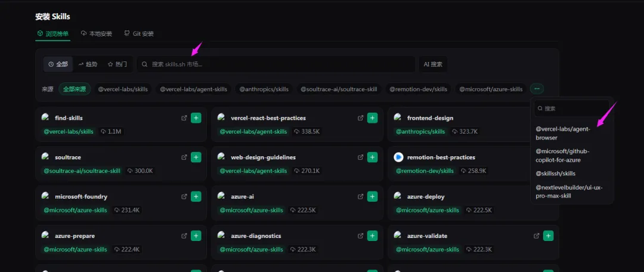Open azure-ai external link icon

[x=360, y=197]
